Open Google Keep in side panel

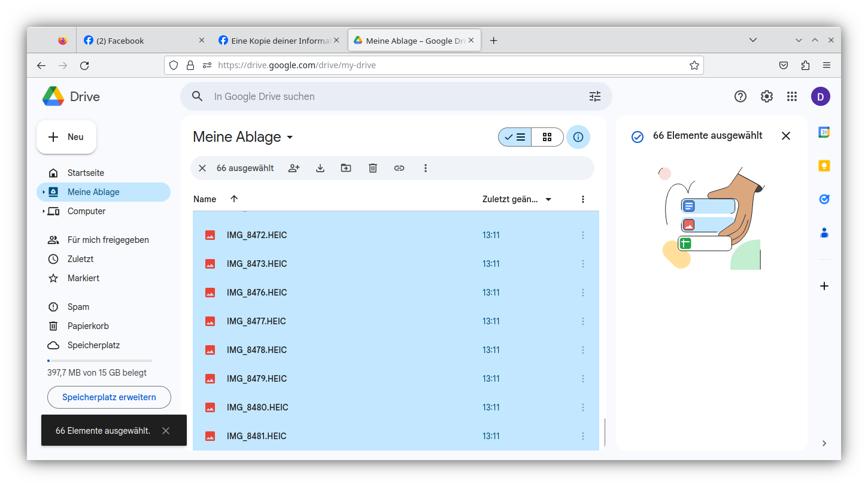(x=824, y=166)
